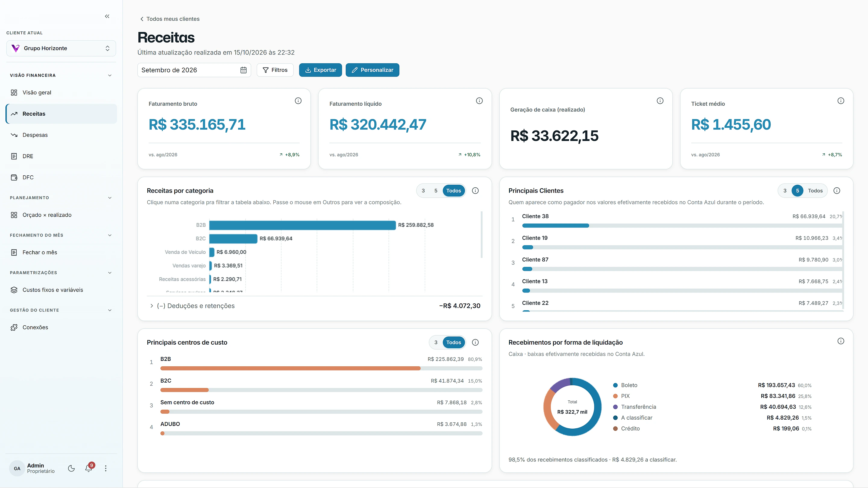Open the Setembro de 2026 period picker
This screenshot has height=488, width=868.
click(x=194, y=70)
